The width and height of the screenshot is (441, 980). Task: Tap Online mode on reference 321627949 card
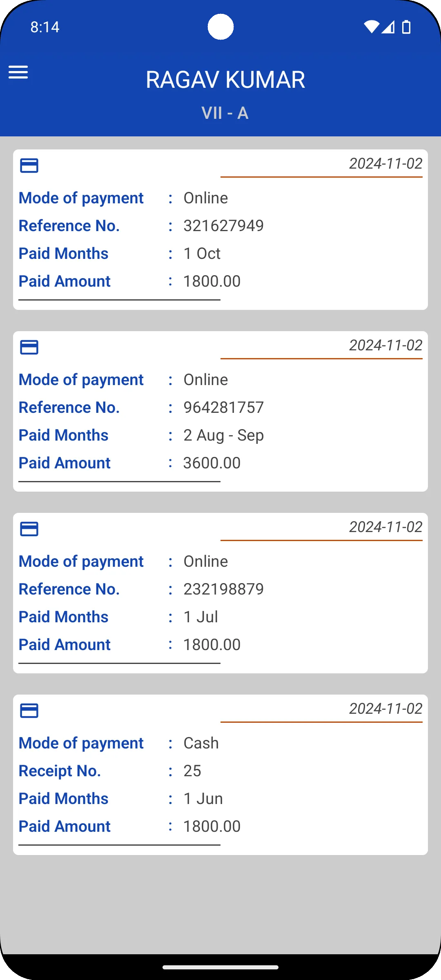[205, 198]
